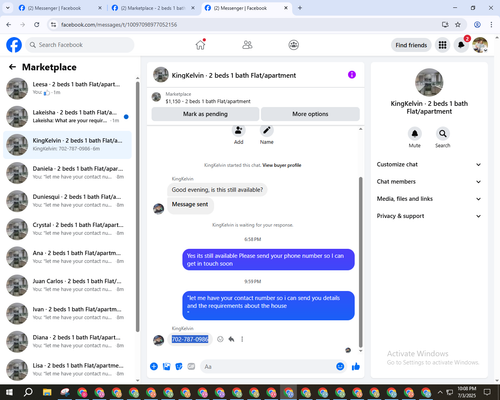Viewport: 500px width, 400px height.
Task: Expand the Privacy & support section
Action: (429, 216)
